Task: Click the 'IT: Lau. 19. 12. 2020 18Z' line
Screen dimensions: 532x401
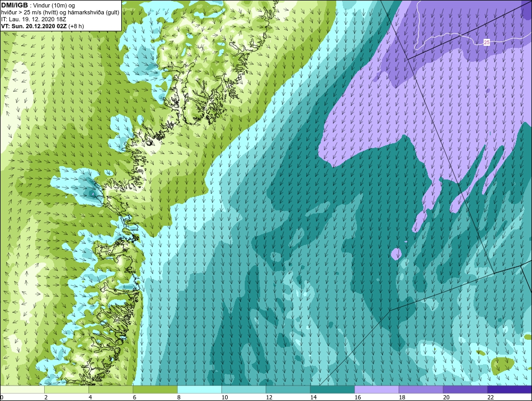Action: click(x=34, y=19)
